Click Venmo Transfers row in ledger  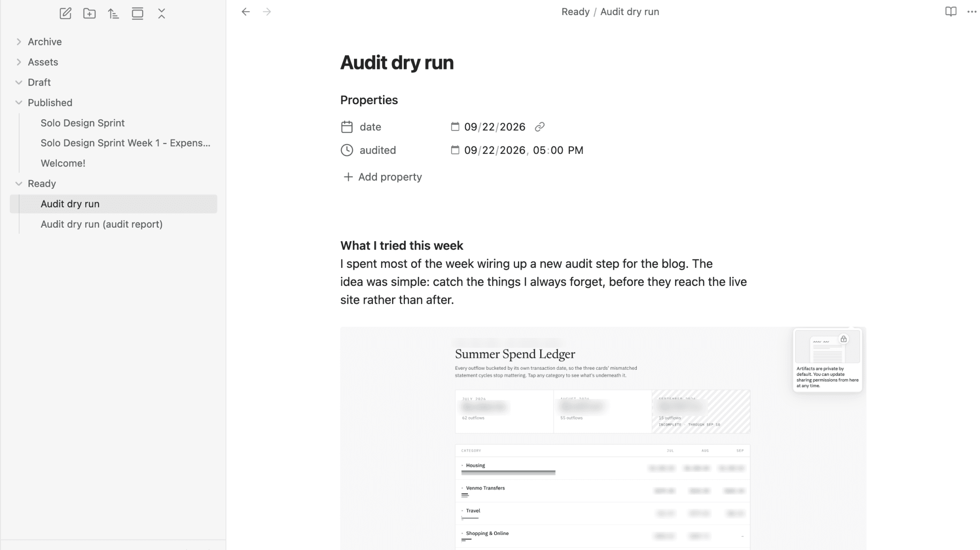(x=603, y=491)
